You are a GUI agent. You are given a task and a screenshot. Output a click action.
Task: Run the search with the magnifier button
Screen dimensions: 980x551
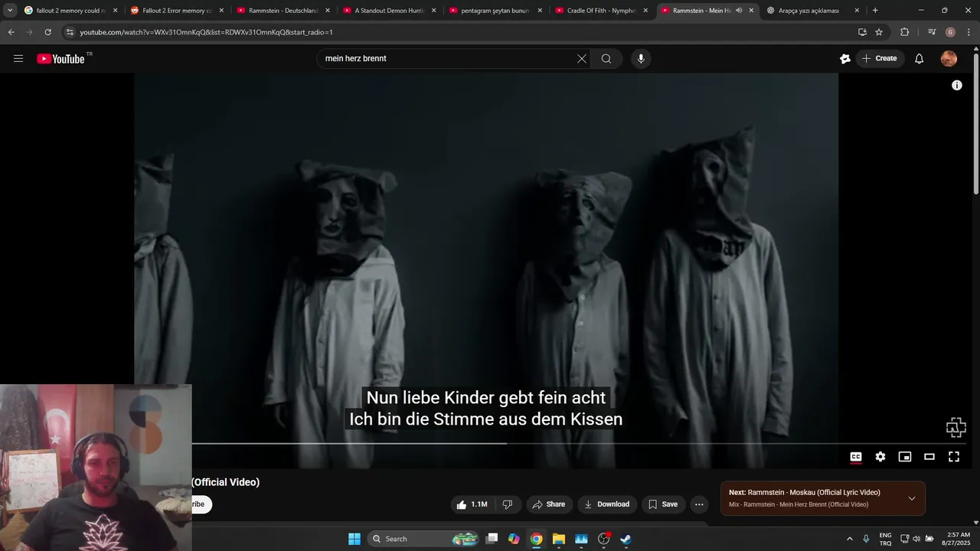click(x=606, y=59)
